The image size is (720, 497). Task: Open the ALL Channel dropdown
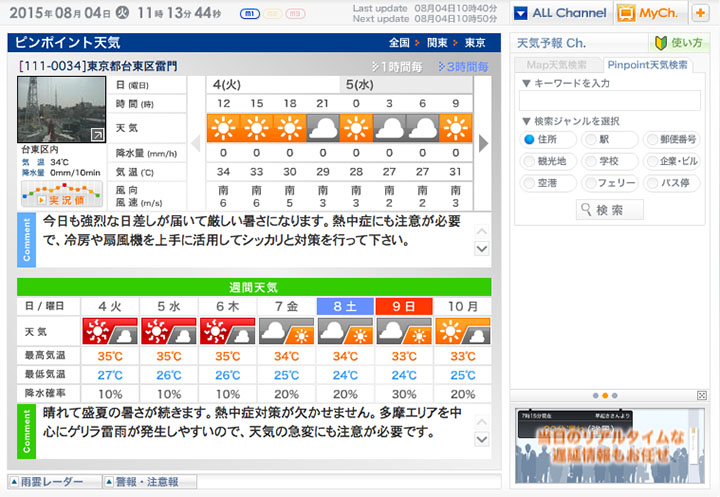(559, 13)
